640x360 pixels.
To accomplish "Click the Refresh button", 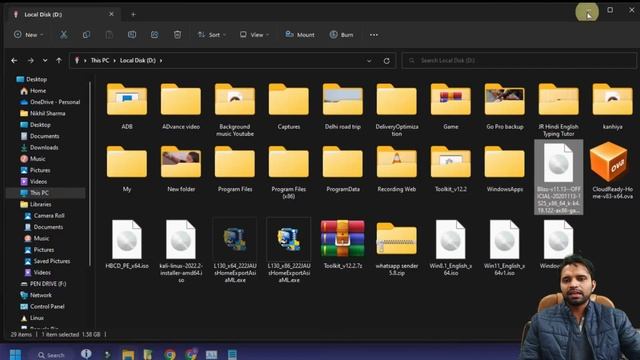I will [x=387, y=61].
